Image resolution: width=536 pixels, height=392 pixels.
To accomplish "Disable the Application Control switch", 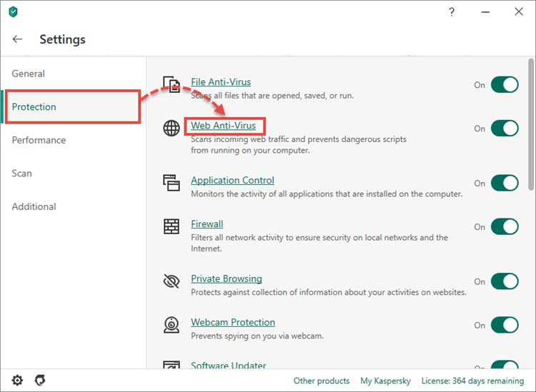I will 505,183.
